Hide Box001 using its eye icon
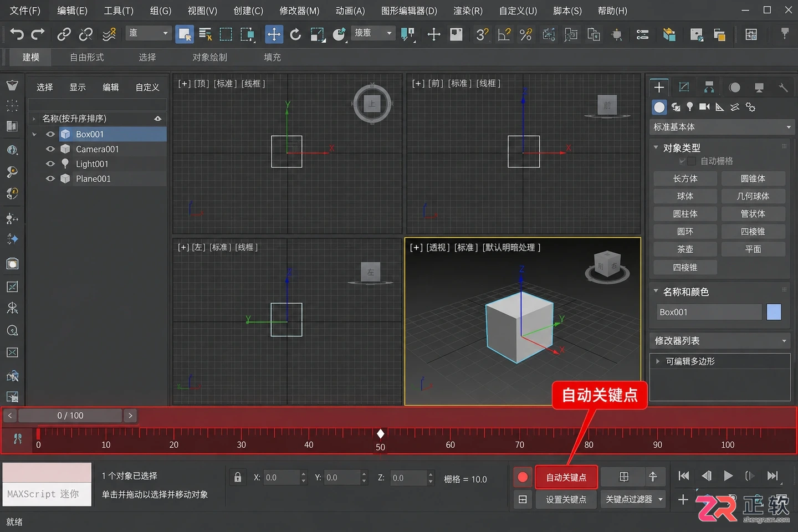Image resolution: width=798 pixels, height=532 pixels. click(50, 134)
